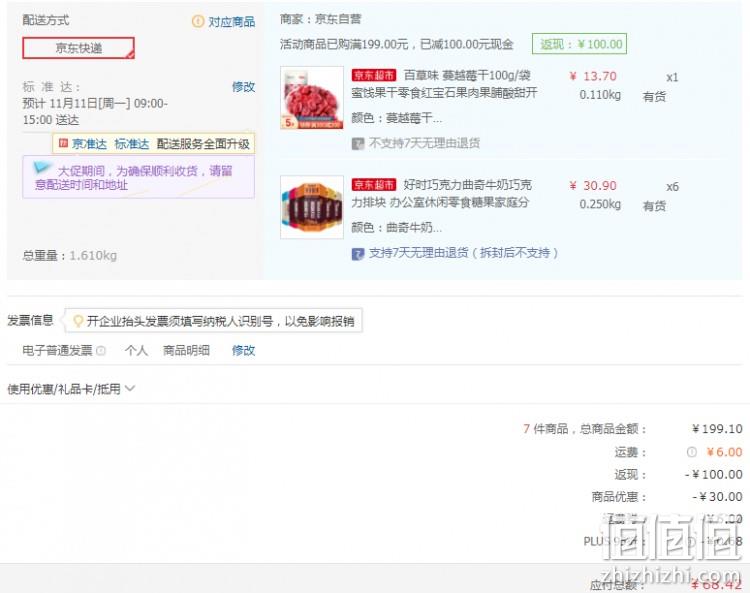The image size is (750, 593).
Task: Open 对应商品 link
Action: (232, 22)
